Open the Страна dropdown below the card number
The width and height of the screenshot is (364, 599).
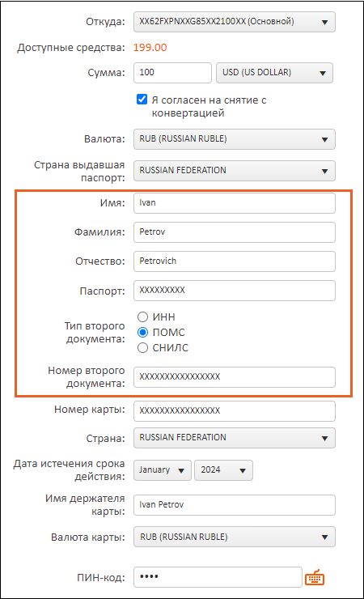coord(235,438)
